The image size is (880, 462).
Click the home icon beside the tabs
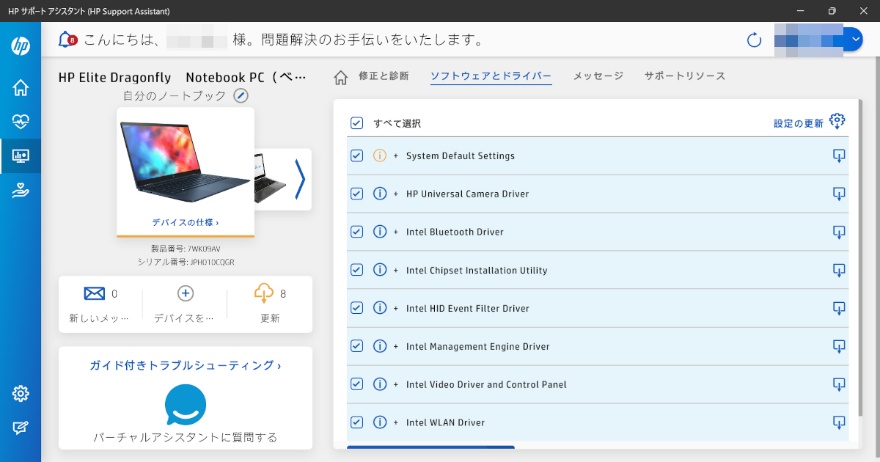coord(341,77)
